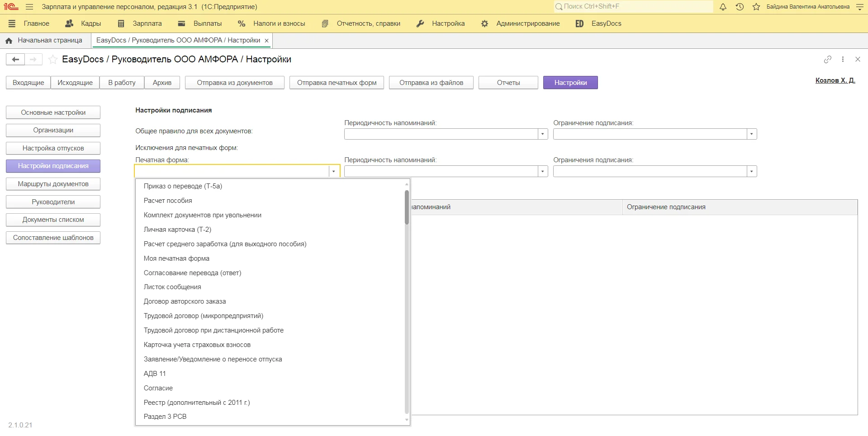The width and height of the screenshot is (868, 436).
Task: Add the page to favorites via the title star
Action: pyautogui.click(x=53, y=59)
